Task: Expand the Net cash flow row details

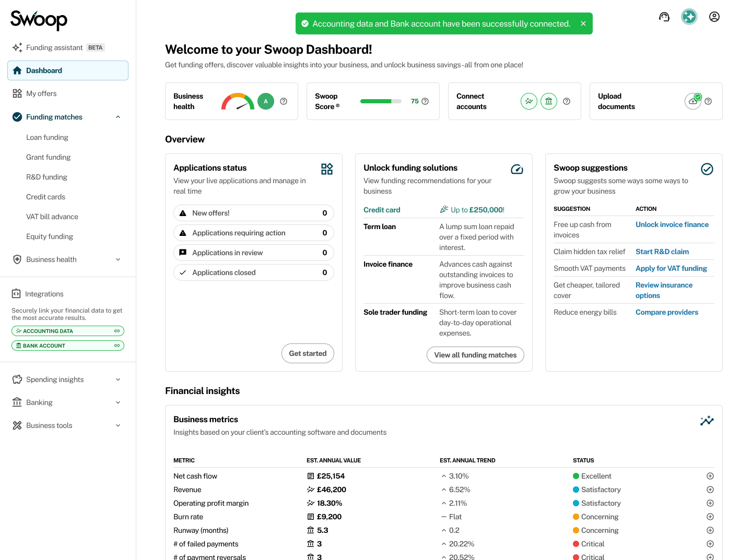Action: (x=710, y=476)
